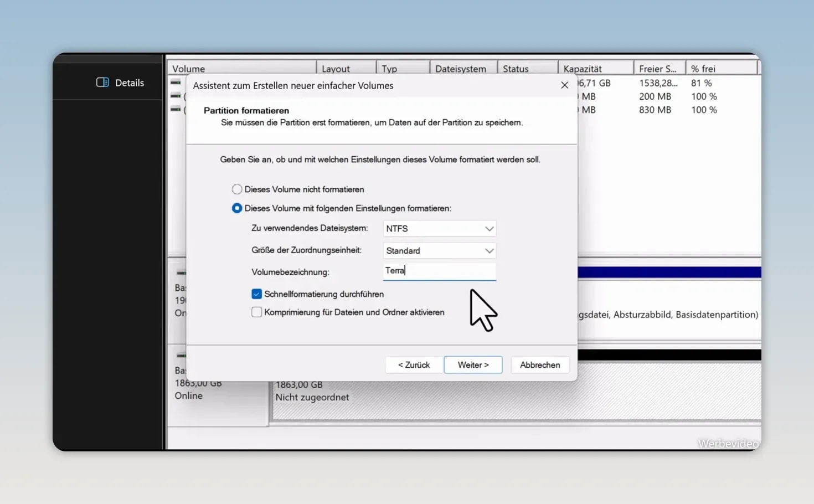Enable 'Komprimierung für Dateien und Ordner aktivieren'
Screen dimensions: 814x504
coord(256,312)
